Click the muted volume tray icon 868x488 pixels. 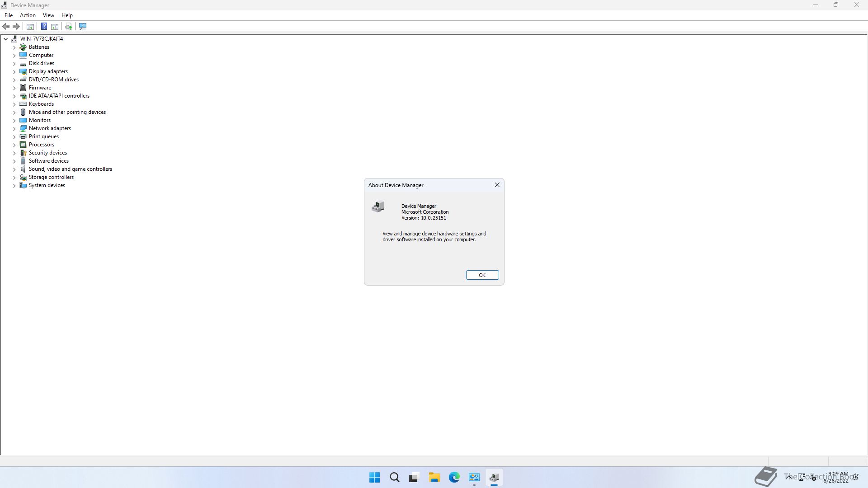tap(813, 478)
